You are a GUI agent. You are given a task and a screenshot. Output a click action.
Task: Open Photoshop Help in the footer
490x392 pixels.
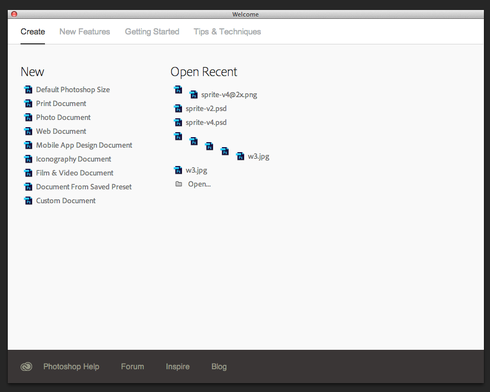[71, 367]
